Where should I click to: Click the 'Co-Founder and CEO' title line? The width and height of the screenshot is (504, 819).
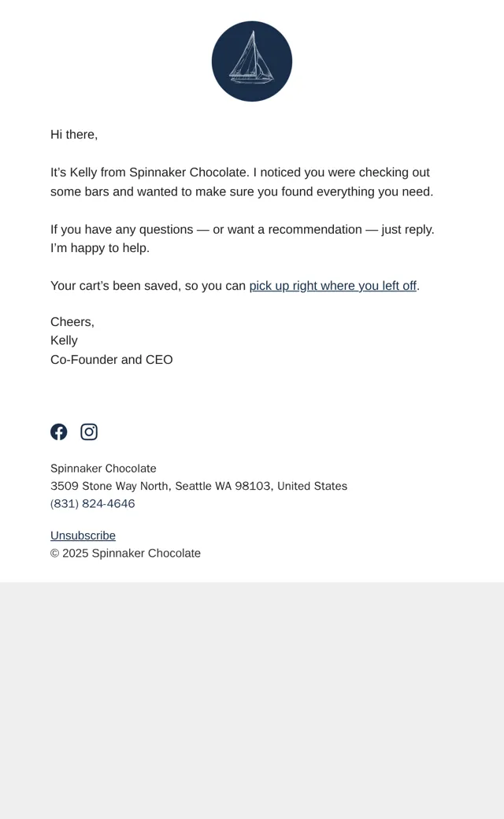pyautogui.click(x=111, y=360)
